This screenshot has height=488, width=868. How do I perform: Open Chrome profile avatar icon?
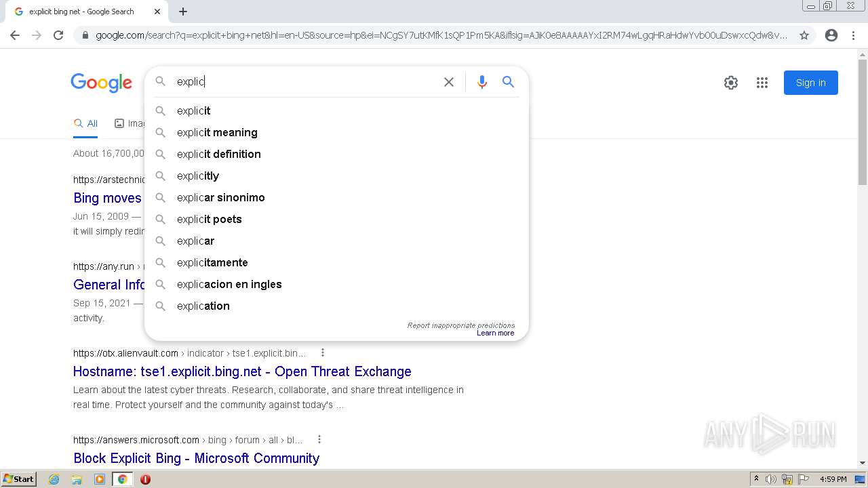pos(831,35)
